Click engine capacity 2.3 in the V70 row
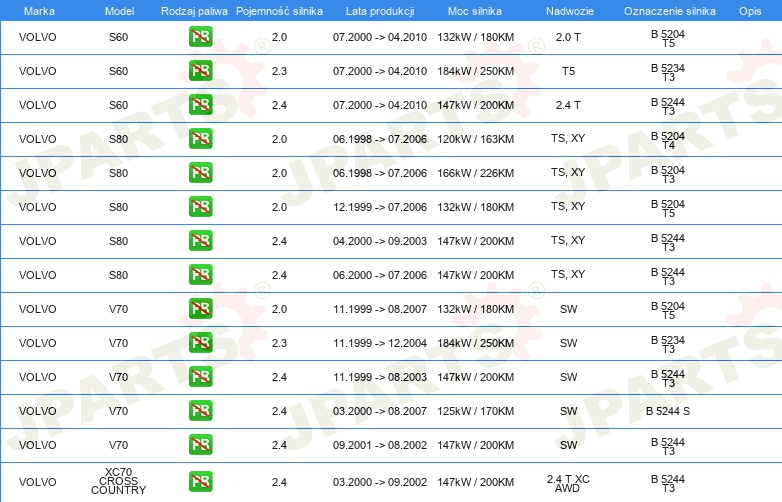 (279, 343)
